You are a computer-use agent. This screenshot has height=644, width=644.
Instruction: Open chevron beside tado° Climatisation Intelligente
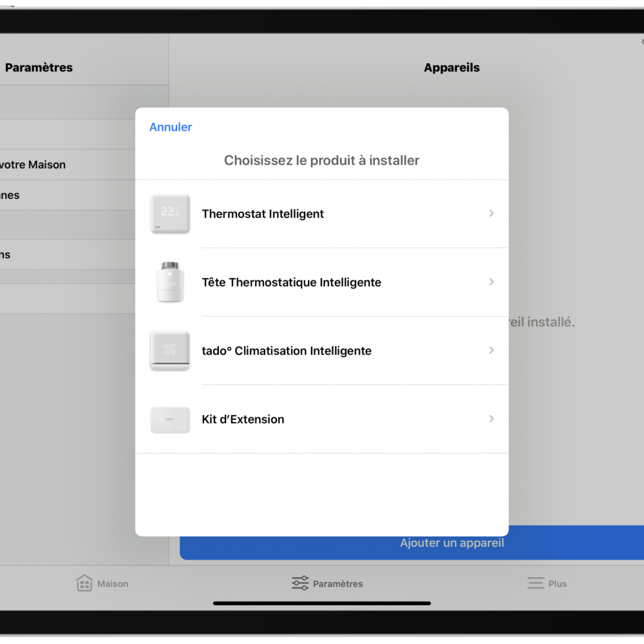pos(491,350)
